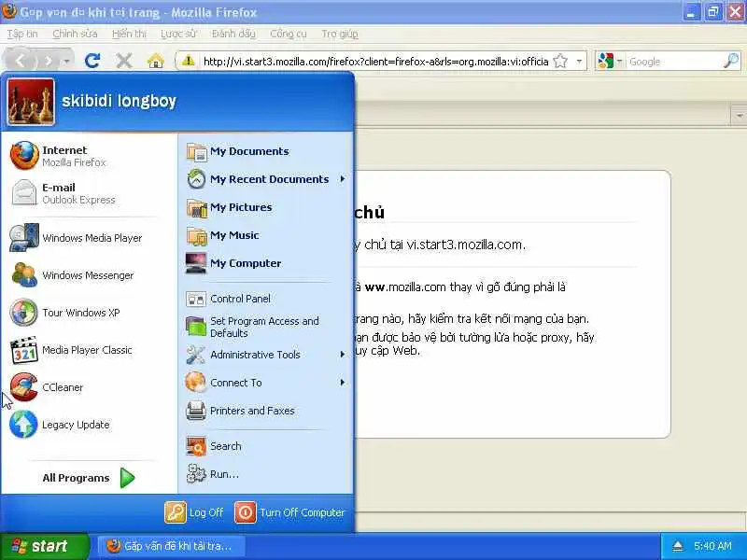The width and height of the screenshot is (747, 560).
Task: Open Search from Start menu
Action: [x=265, y=446]
